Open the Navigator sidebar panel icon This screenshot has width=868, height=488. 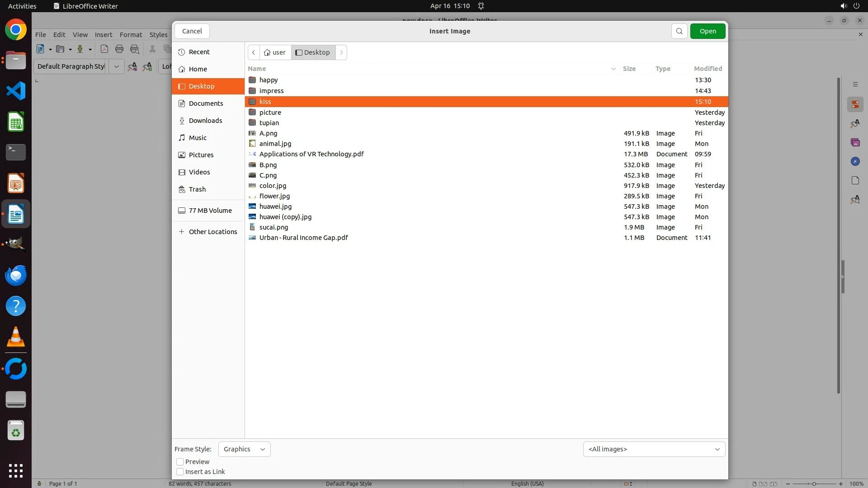click(x=855, y=161)
